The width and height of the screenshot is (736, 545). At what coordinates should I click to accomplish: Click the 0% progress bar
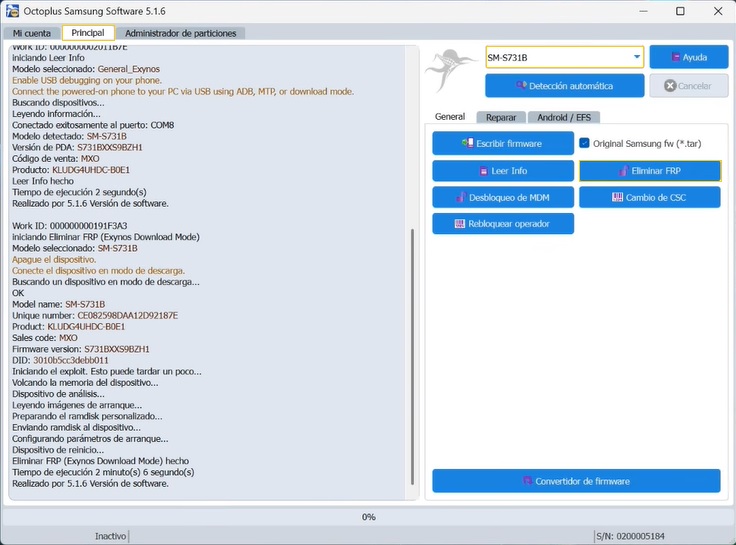[x=368, y=517]
